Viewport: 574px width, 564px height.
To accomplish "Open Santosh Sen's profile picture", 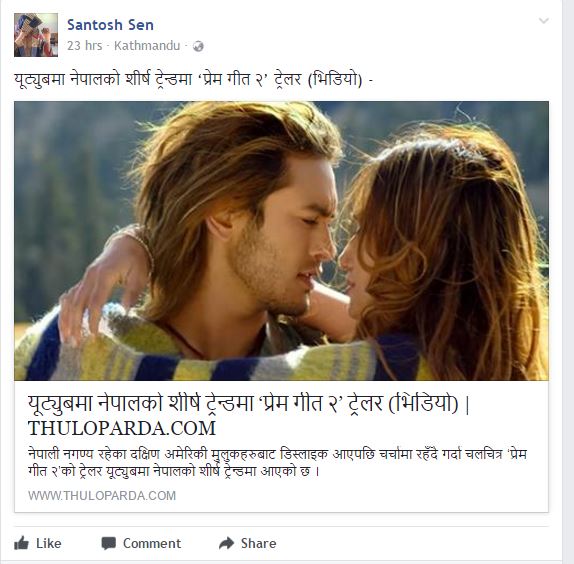I will tap(36, 35).
